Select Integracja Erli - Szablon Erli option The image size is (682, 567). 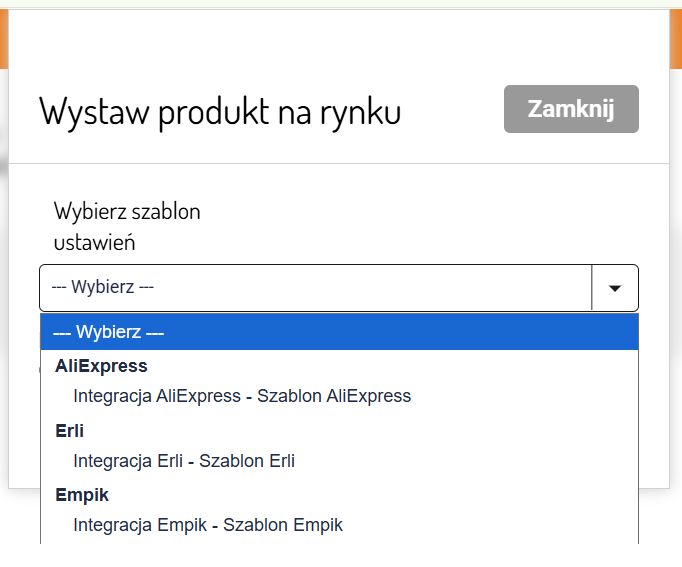(184, 461)
